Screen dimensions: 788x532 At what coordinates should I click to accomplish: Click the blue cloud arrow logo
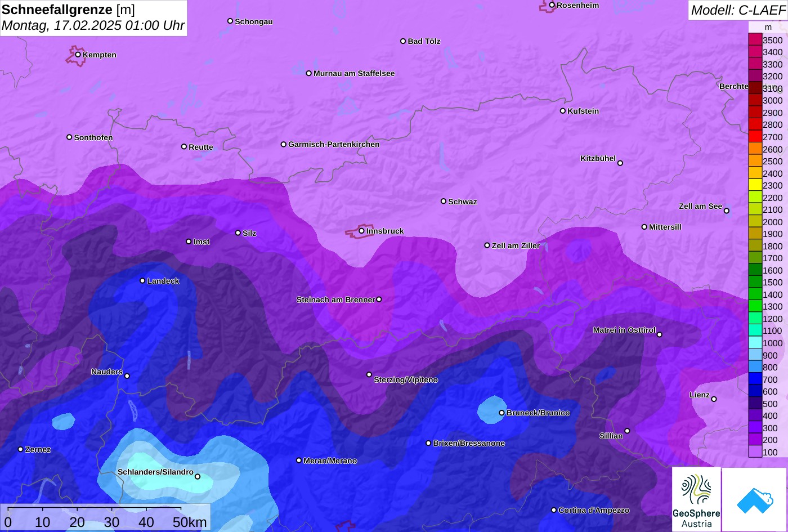click(x=754, y=499)
